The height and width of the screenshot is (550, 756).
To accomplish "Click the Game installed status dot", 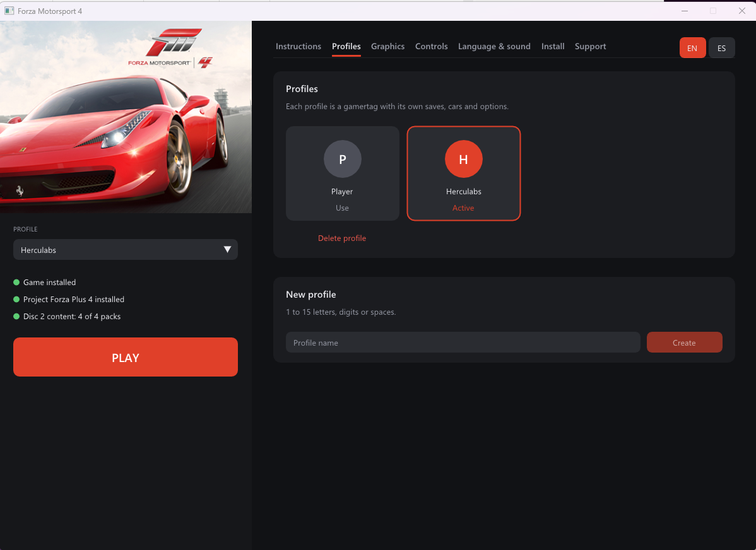I will click(16, 283).
